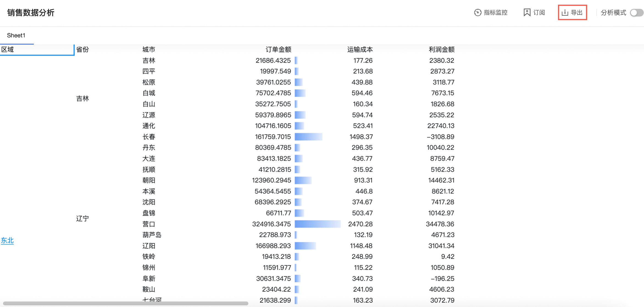Click shipping cost 446.8
644x307 pixels.
[x=364, y=191]
